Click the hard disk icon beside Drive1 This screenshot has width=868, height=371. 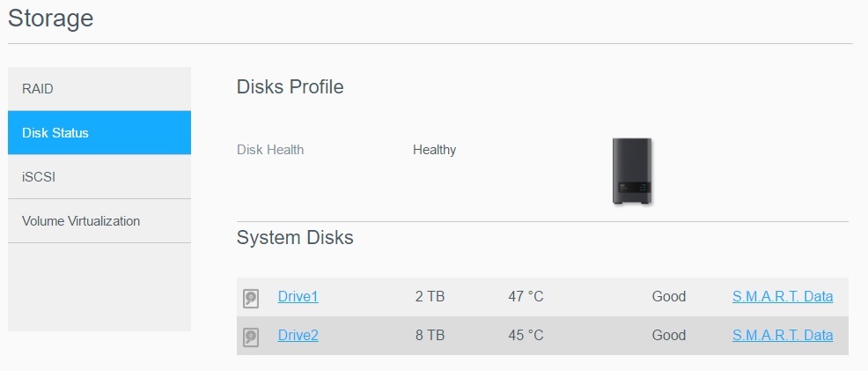(251, 298)
